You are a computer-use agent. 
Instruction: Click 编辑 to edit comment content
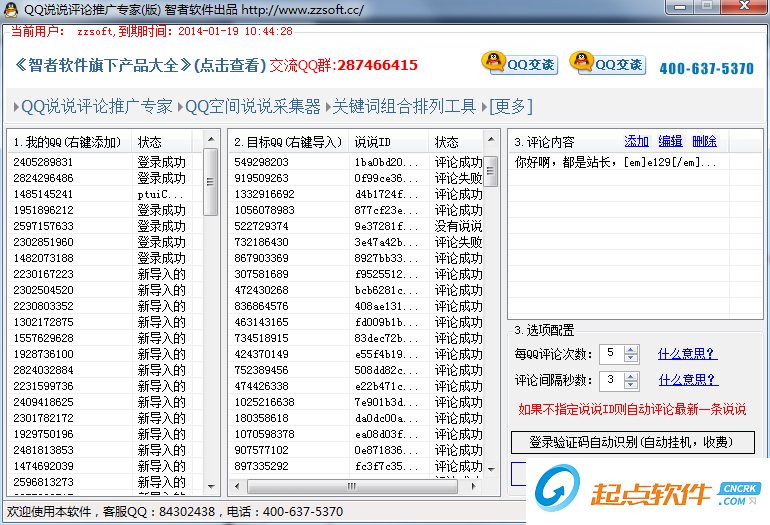click(670, 141)
